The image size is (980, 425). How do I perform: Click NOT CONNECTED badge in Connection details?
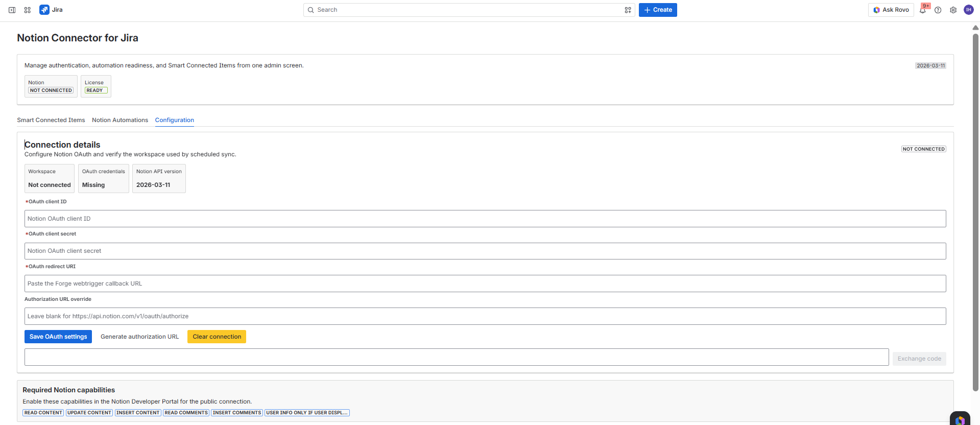click(924, 149)
